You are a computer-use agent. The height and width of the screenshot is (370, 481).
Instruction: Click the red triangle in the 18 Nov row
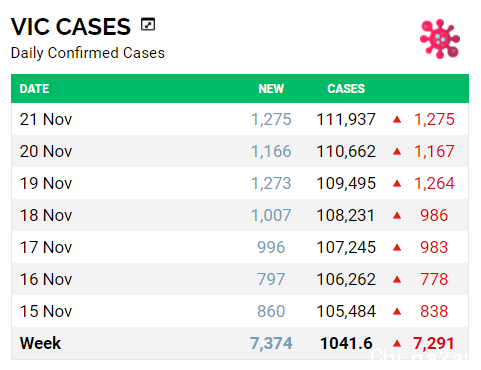pos(397,216)
